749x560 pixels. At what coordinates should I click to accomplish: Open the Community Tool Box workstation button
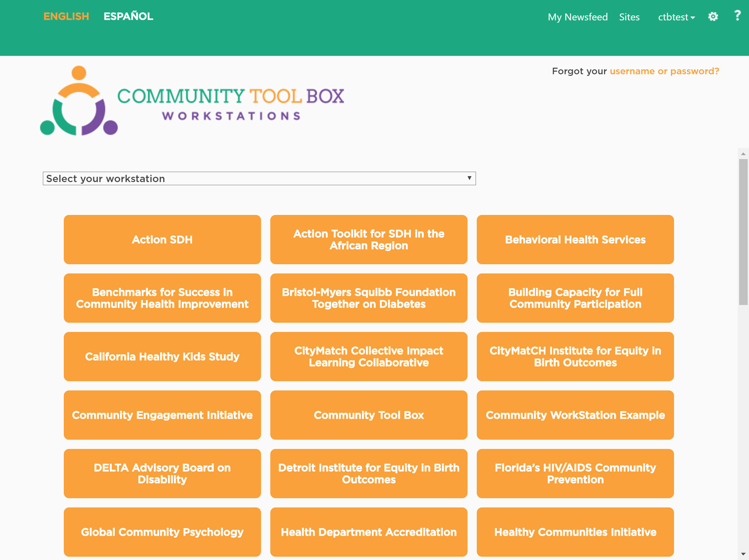369,415
